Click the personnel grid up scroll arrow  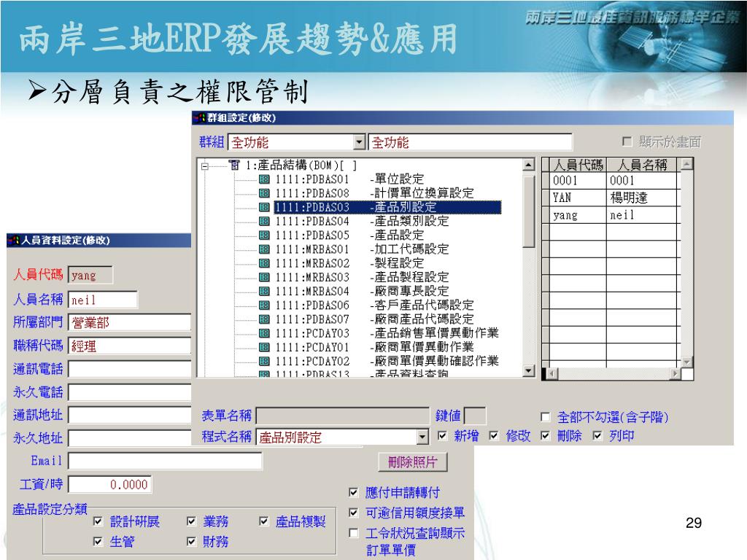coord(686,164)
